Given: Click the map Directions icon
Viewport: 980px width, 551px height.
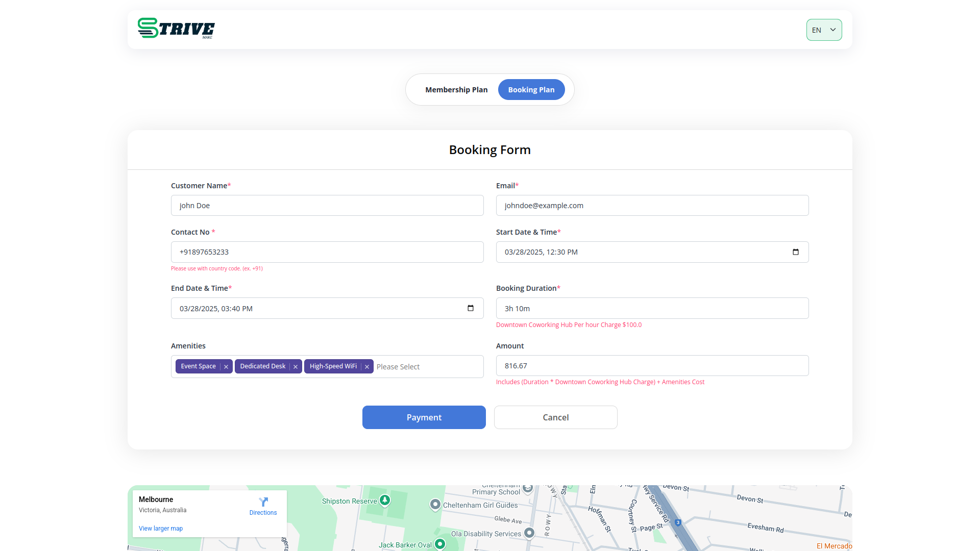Looking at the screenshot, I should [x=263, y=502].
